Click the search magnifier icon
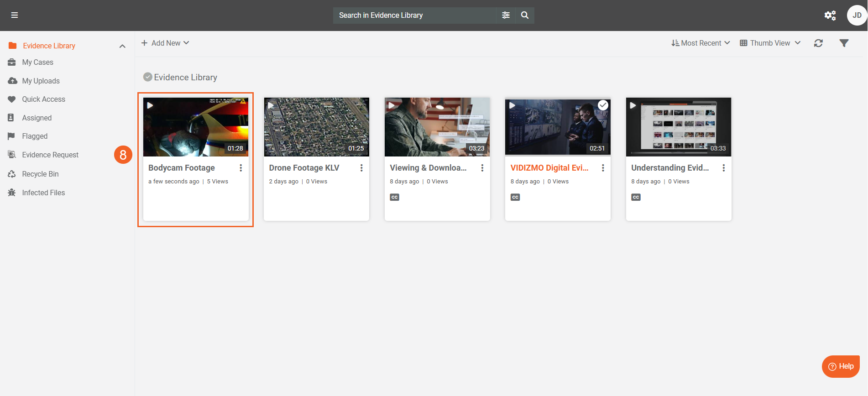868x396 pixels. pos(525,15)
